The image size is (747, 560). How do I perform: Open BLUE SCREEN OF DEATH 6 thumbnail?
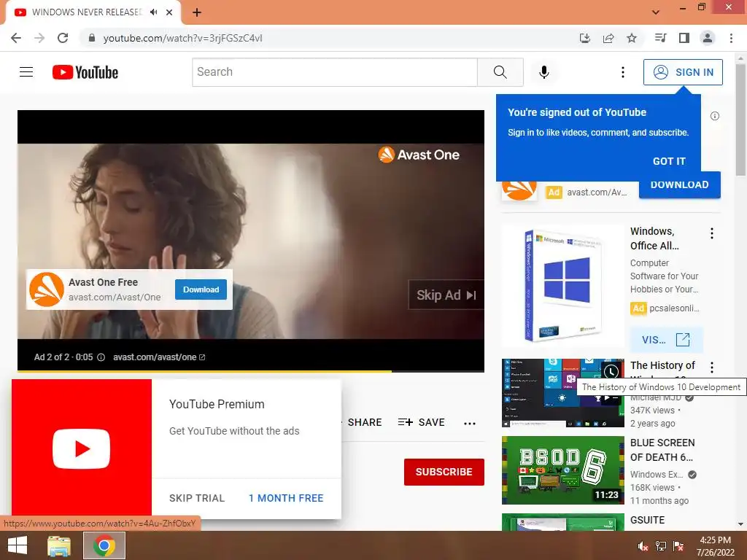tap(562, 470)
